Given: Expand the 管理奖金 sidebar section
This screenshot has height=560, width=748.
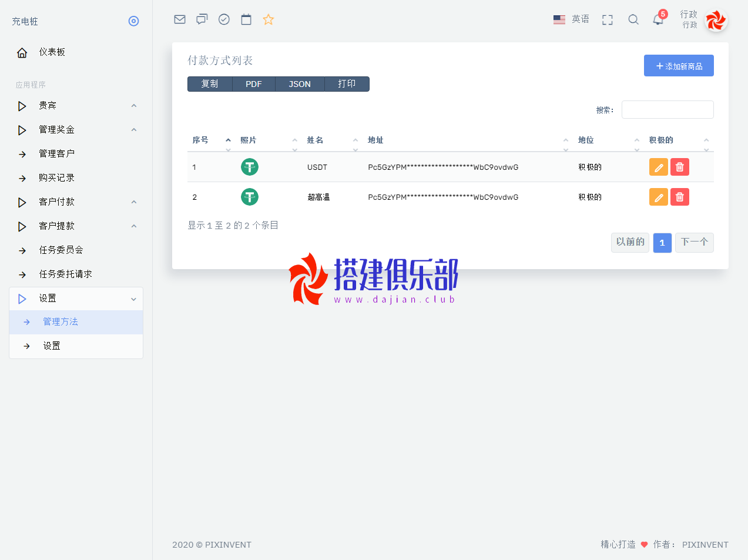Looking at the screenshot, I should pos(76,130).
